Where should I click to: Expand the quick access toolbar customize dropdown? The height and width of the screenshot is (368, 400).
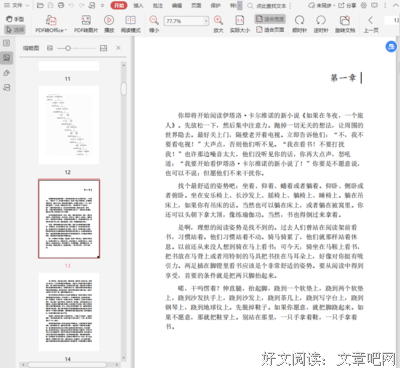tap(102, 5)
